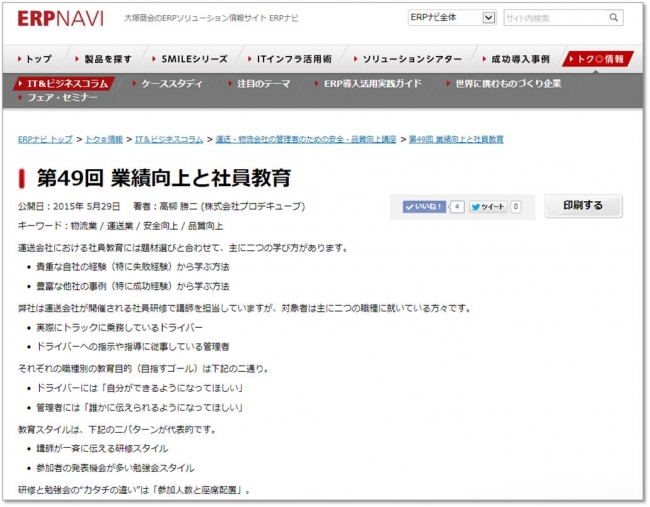Click the Twitter ツイート button
The height and width of the screenshot is (507, 650).
coord(488,206)
